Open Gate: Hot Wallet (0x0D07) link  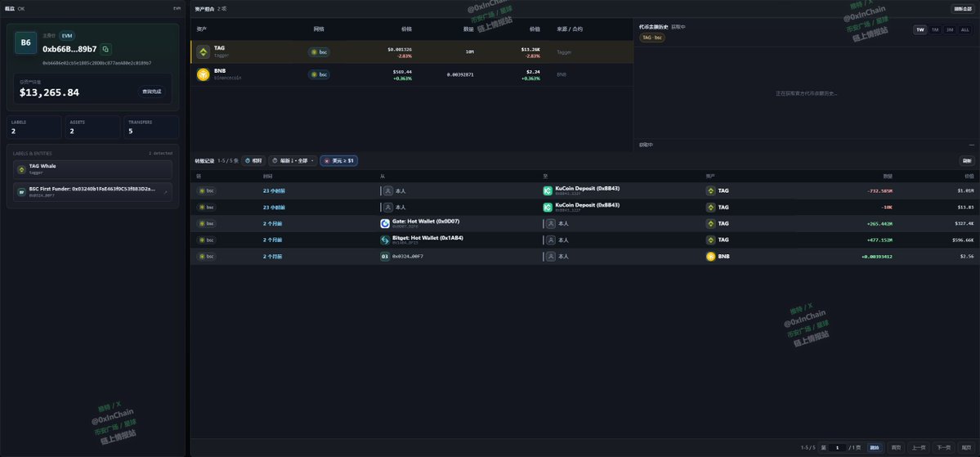(426, 222)
